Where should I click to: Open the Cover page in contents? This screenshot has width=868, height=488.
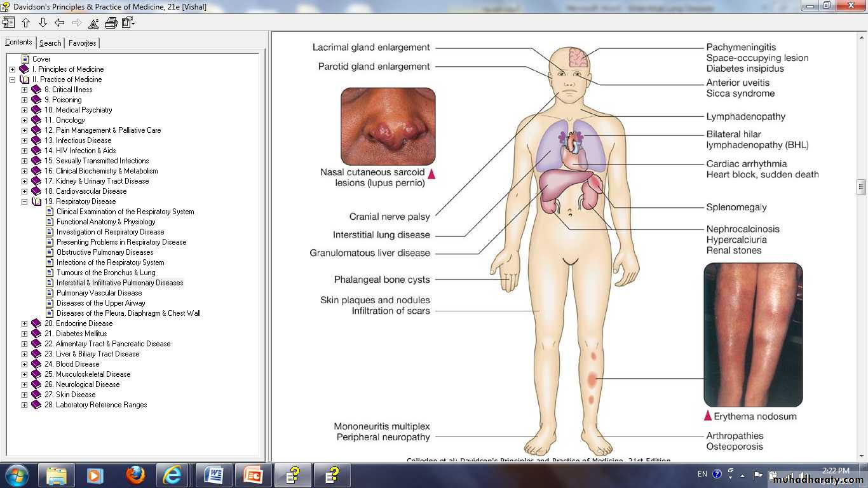(41, 59)
